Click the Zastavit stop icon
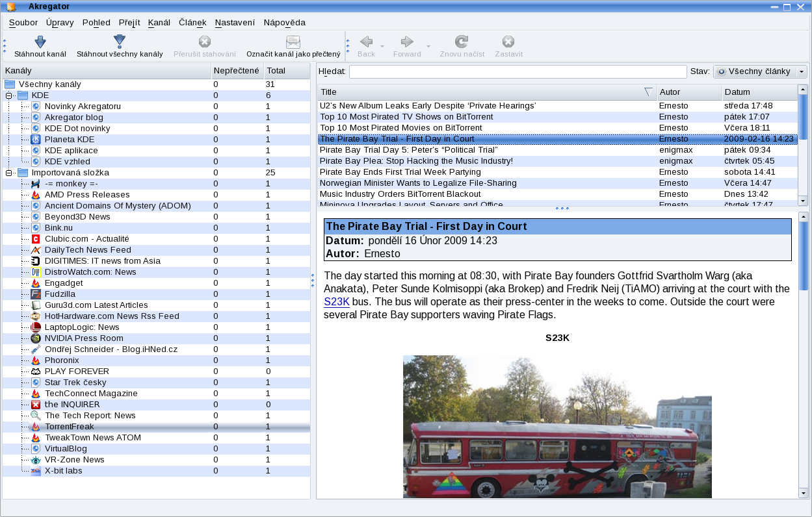 coord(508,42)
